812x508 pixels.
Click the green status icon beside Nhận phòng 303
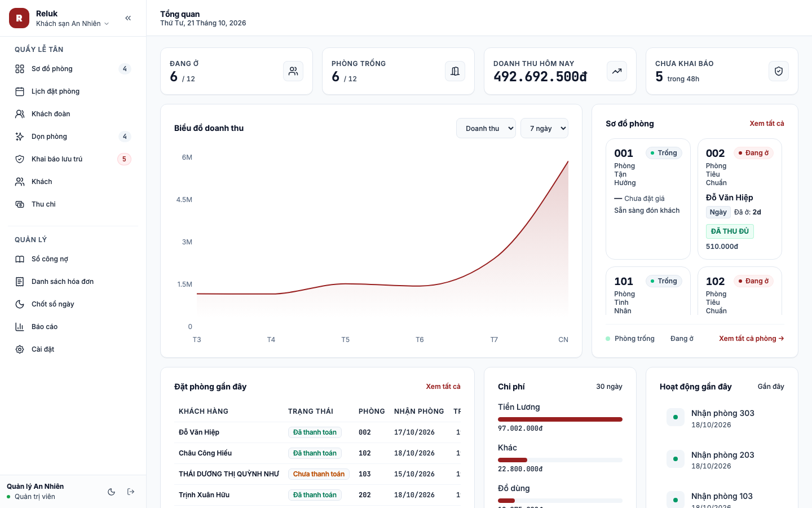[676, 417]
